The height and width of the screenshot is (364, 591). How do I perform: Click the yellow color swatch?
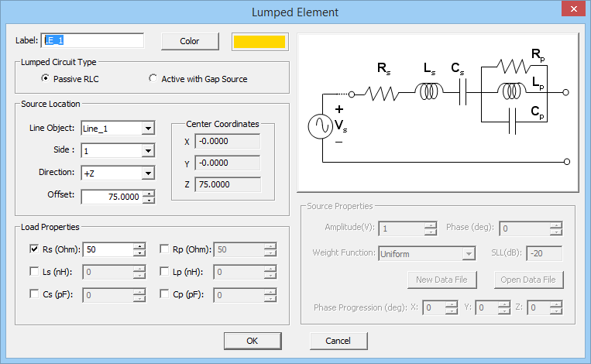pos(259,41)
